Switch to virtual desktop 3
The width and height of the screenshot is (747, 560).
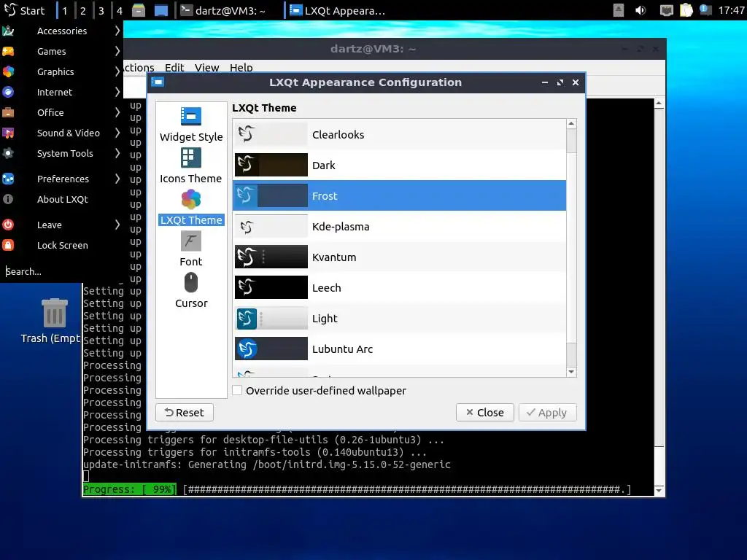pos(101,10)
